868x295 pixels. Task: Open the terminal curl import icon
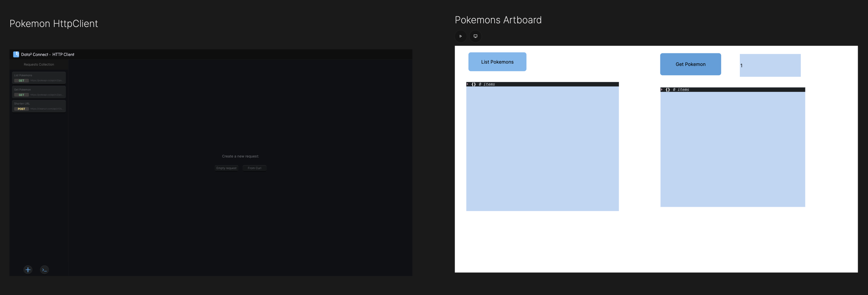(x=44, y=269)
